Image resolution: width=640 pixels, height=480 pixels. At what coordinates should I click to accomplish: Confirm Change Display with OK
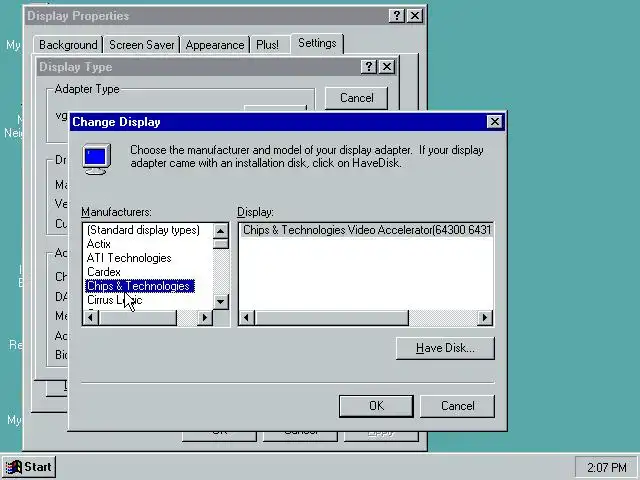(x=376, y=406)
